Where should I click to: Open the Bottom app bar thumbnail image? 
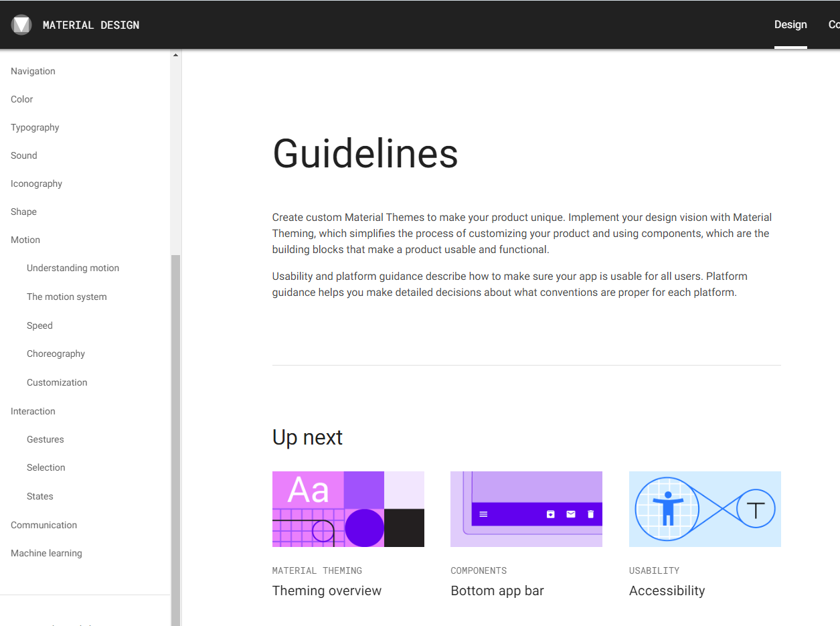click(x=526, y=509)
